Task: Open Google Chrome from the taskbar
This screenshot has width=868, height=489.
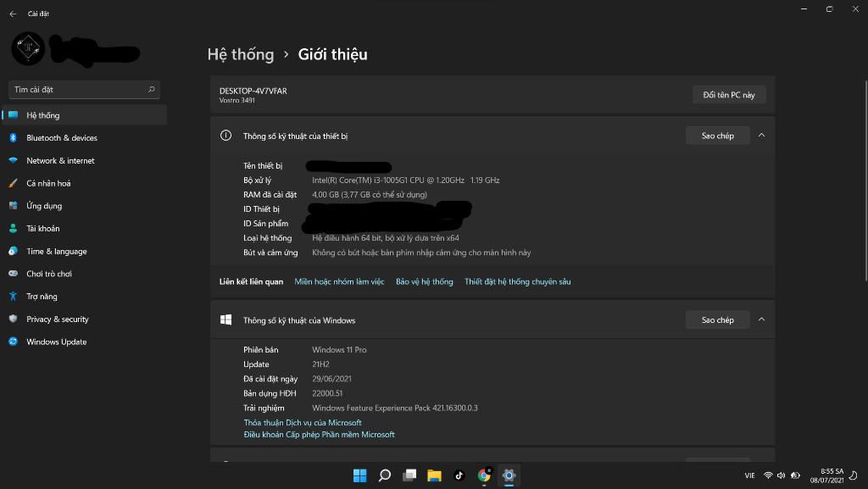Action: tap(484, 475)
